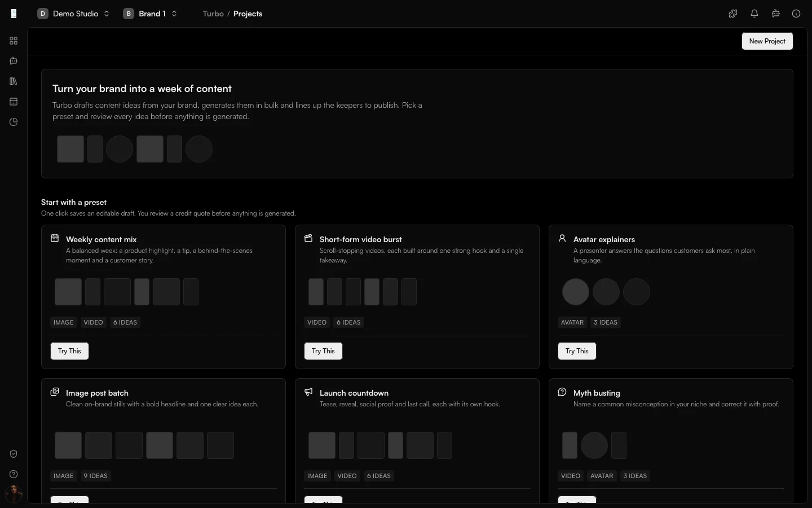Open the puzzle piece integrations icon
The height and width of the screenshot is (508, 812).
733,14
